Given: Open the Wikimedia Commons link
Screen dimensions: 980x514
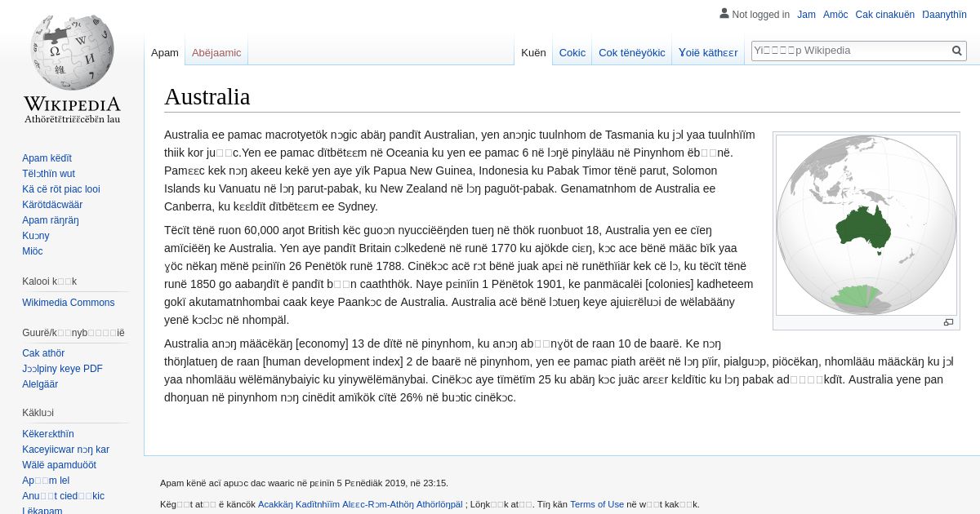Looking at the screenshot, I should tap(68, 303).
